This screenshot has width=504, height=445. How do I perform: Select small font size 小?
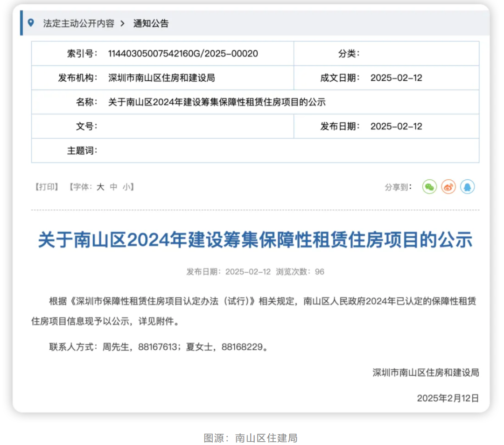click(x=125, y=187)
